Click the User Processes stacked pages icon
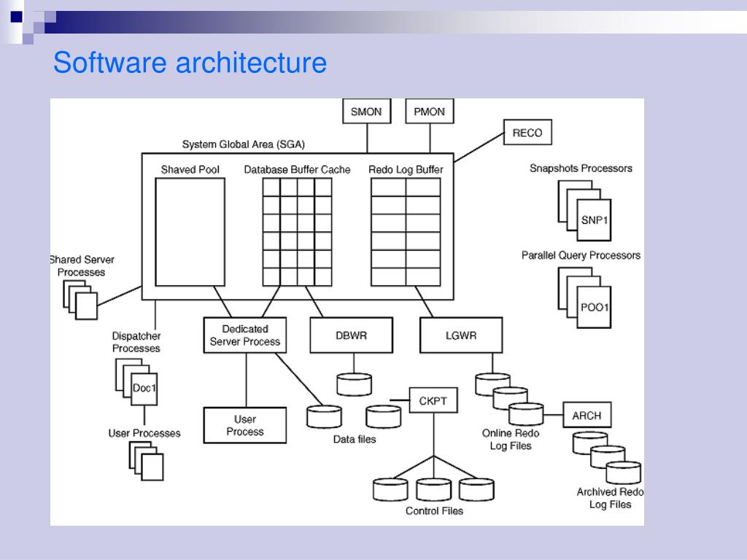This screenshot has height=560, width=747. point(146,461)
